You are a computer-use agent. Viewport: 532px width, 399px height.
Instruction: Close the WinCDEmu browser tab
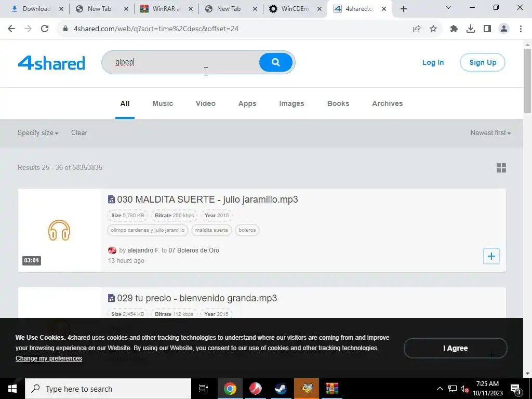tap(320, 9)
